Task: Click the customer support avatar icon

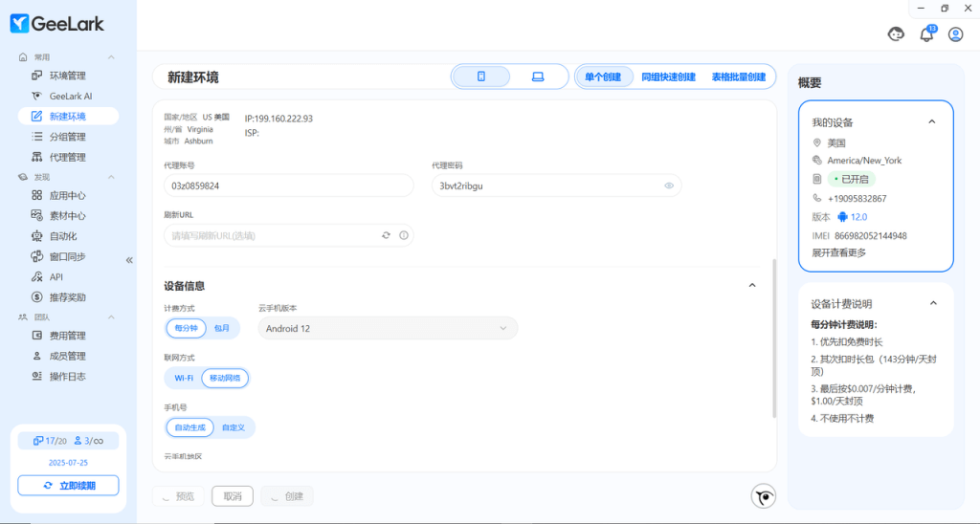Action: (x=896, y=34)
